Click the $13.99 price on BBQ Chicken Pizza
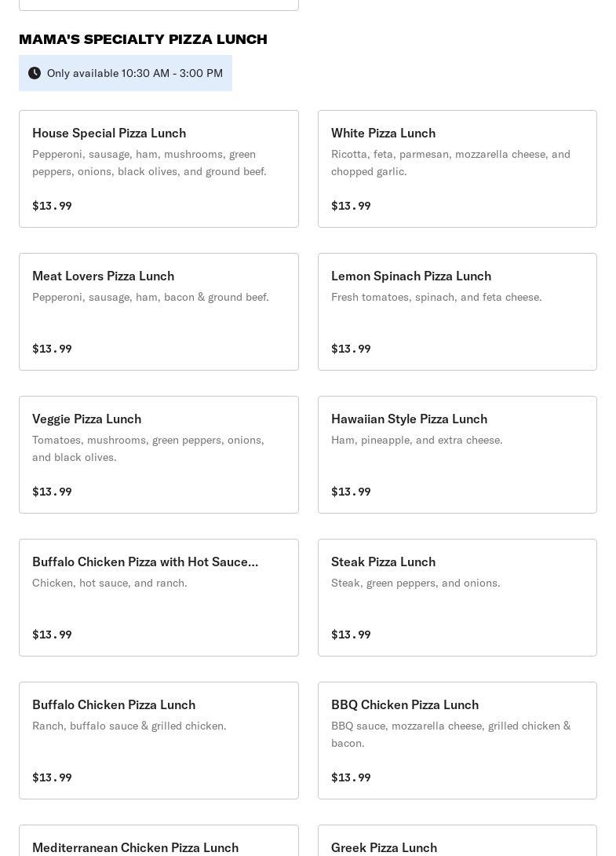616x856 pixels. 351,777
